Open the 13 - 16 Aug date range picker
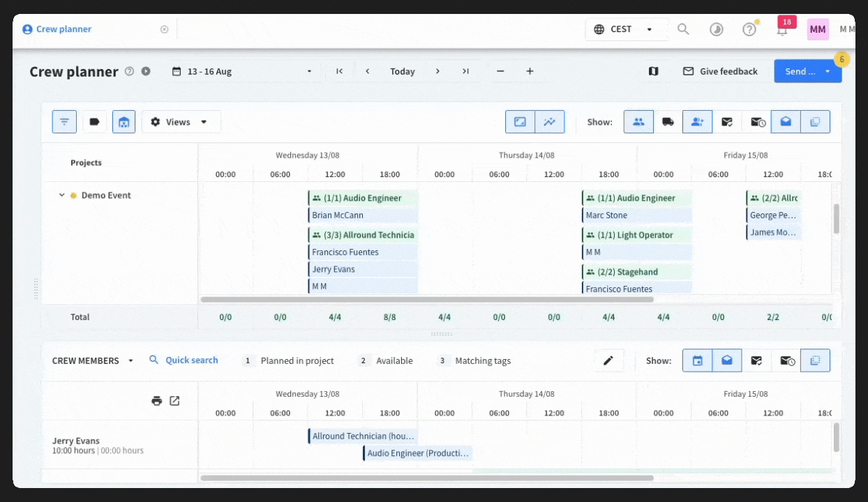Image resolution: width=868 pixels, height=502 pixels. 243,71
